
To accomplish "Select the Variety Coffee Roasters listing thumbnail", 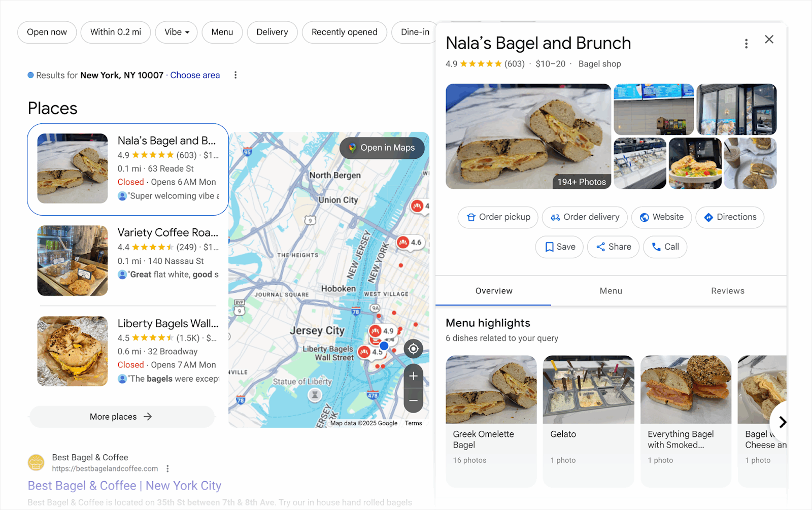I will (x=73, y=261).
